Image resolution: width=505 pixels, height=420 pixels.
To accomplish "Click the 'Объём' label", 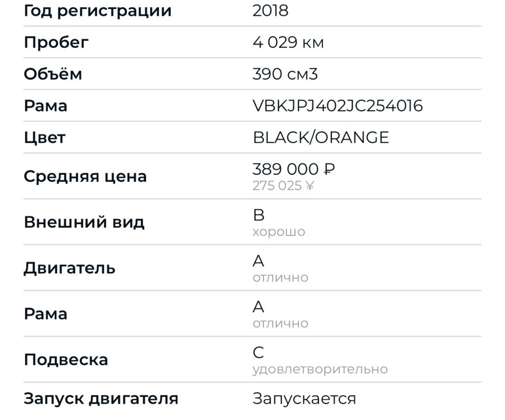I will (x=53, y=74).
